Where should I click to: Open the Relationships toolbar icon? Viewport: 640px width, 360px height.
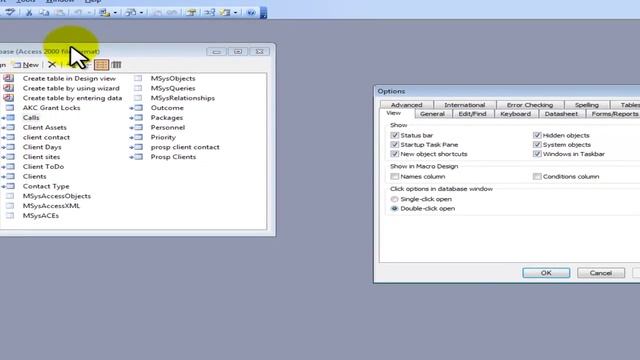coord(209,13)
